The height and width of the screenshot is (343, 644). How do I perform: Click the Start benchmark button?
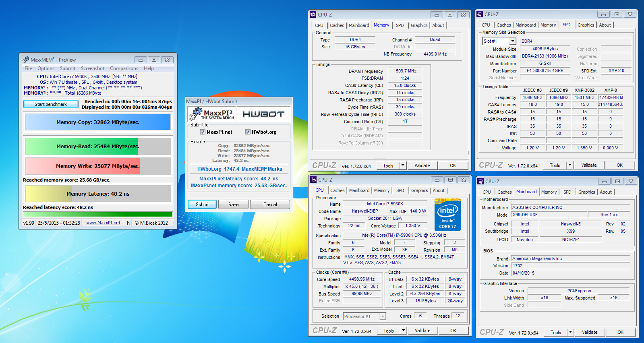51,104
